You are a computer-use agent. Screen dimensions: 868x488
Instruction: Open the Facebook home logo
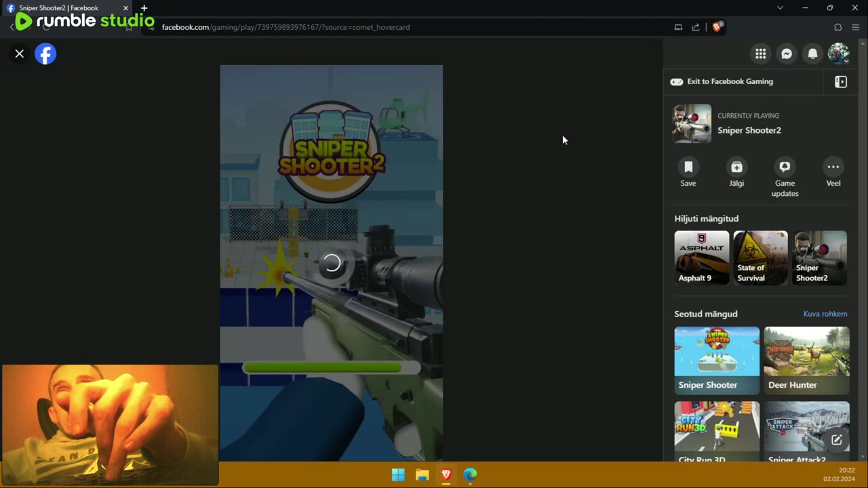45,54
